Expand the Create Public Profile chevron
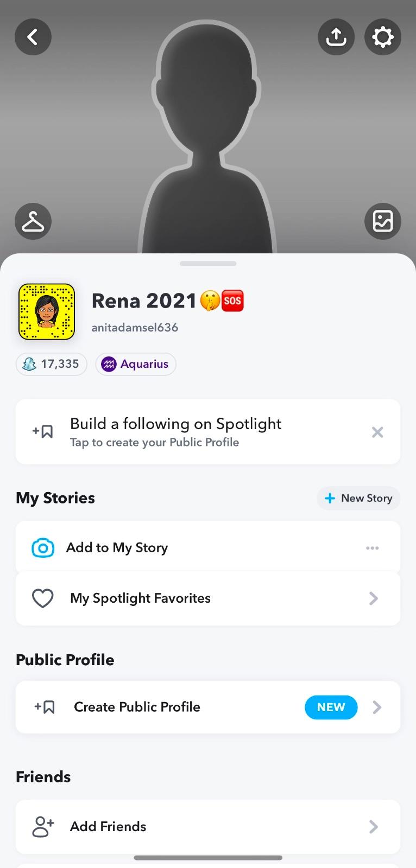 click(377, 707)
